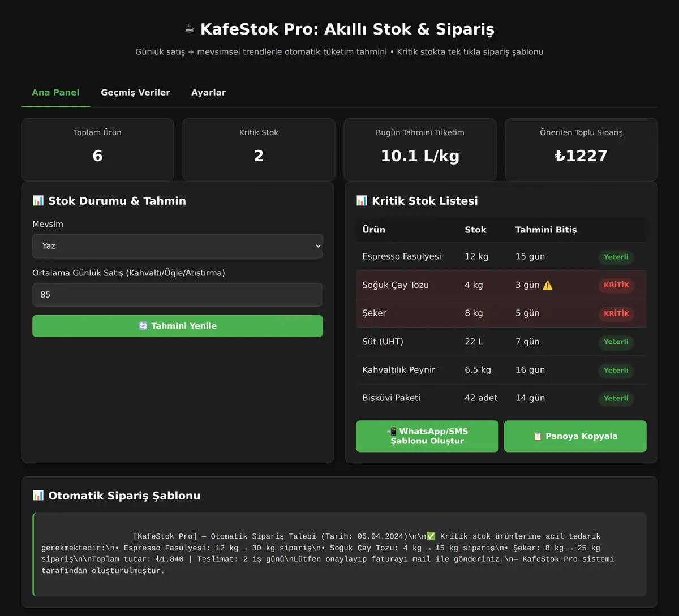Select the Şeker product name
Viewport: 679px width, 616px height.
374,313
